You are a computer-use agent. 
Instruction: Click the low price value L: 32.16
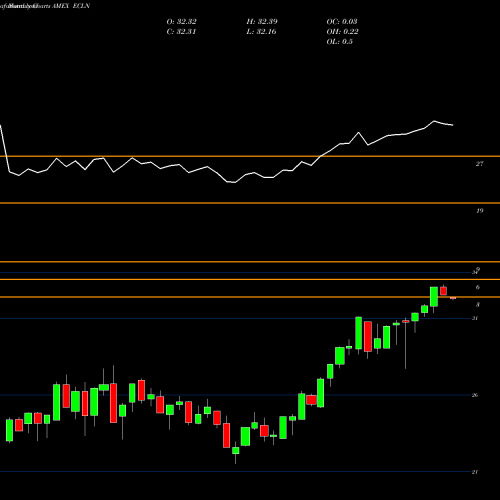click(x=261, y=32)
